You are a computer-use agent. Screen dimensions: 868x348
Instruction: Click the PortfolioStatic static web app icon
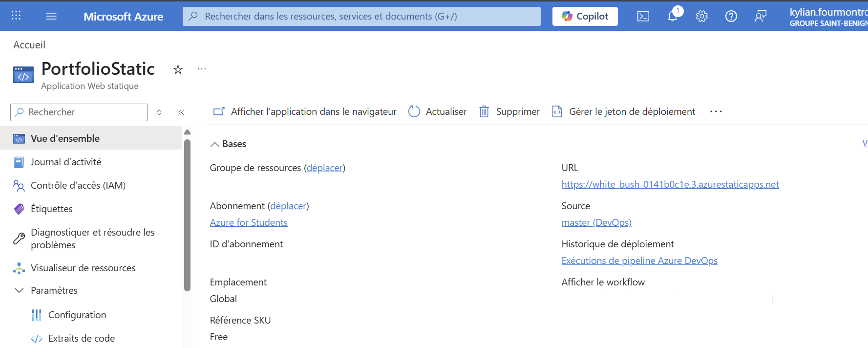click(23, 75)
